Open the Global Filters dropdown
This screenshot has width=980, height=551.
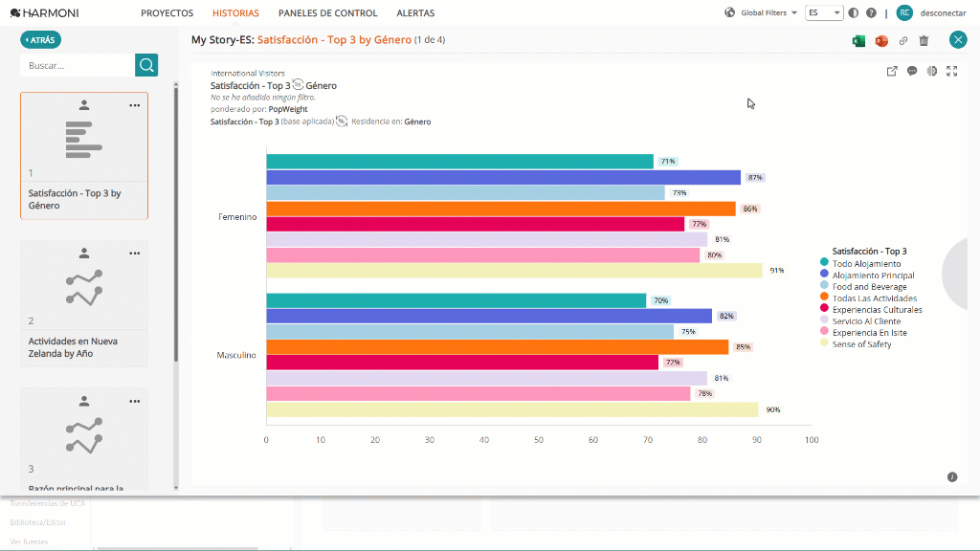(x=761, y=13)
